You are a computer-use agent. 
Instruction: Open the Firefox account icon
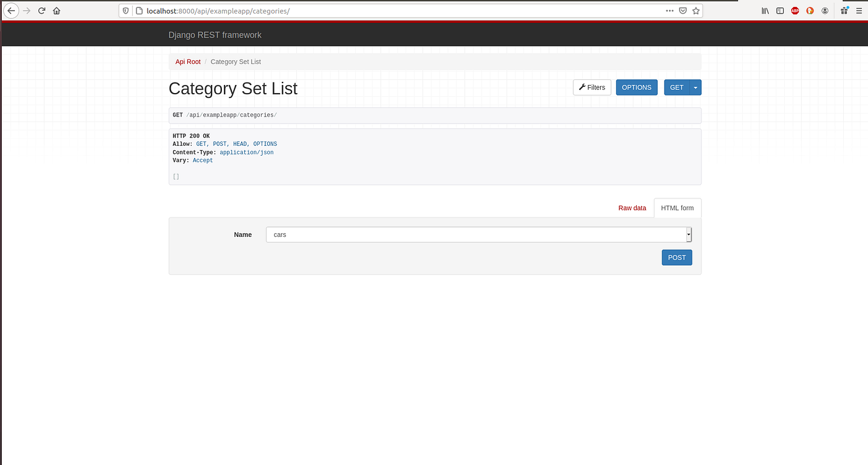point(825,11)
